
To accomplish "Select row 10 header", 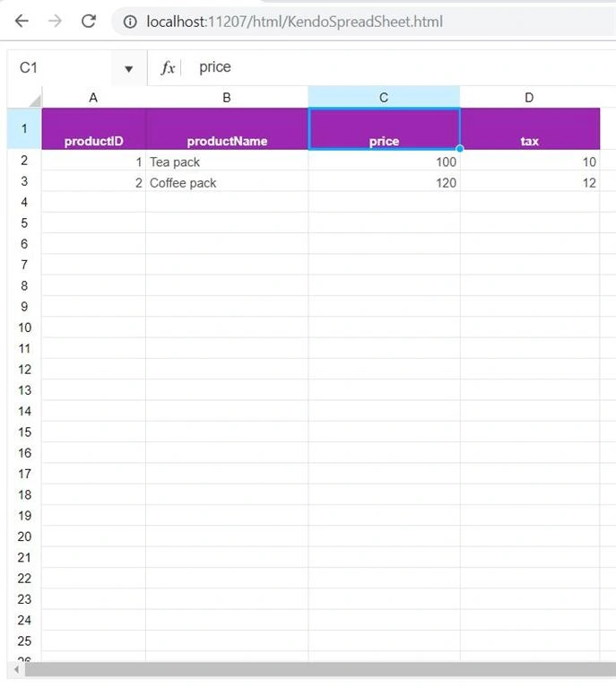I will (x=24, y=327).
